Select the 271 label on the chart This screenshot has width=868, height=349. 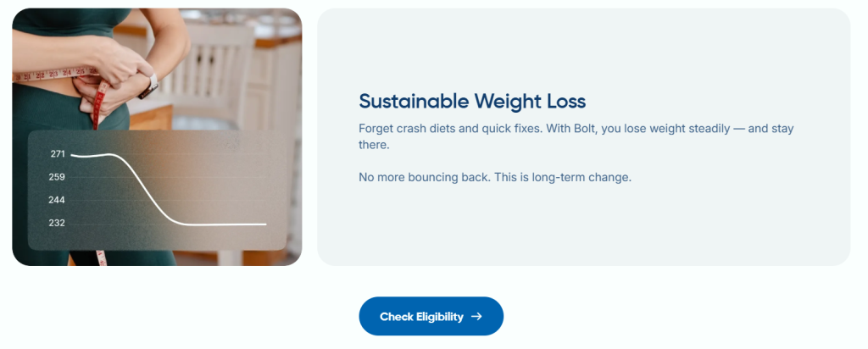[58, 154]
